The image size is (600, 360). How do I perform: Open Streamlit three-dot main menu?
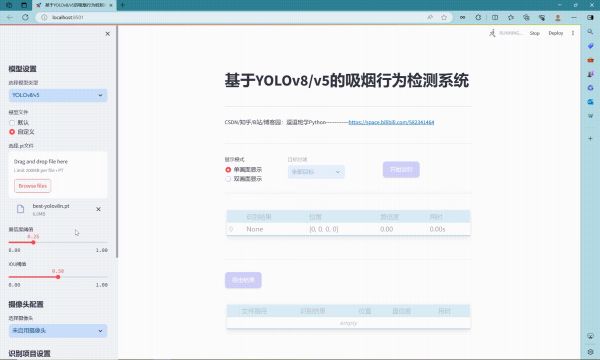coord(573,33)
